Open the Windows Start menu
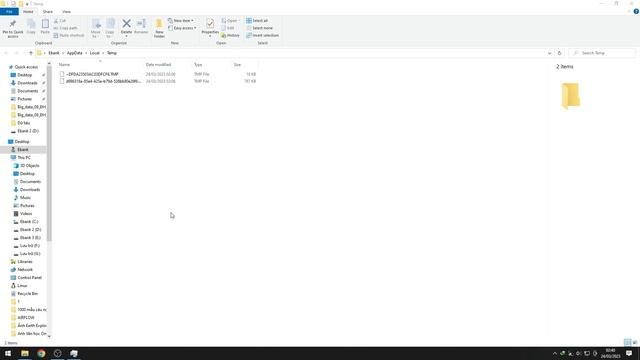640x360 pixels. pos(8,353)
